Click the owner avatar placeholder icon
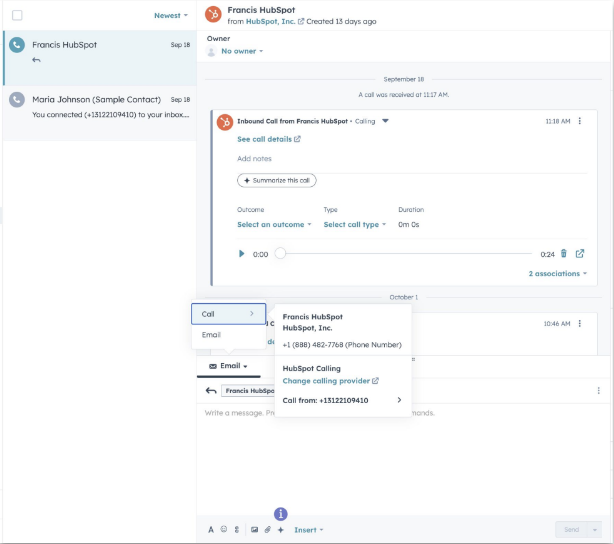The image size is (614, 544). point(211,51)
